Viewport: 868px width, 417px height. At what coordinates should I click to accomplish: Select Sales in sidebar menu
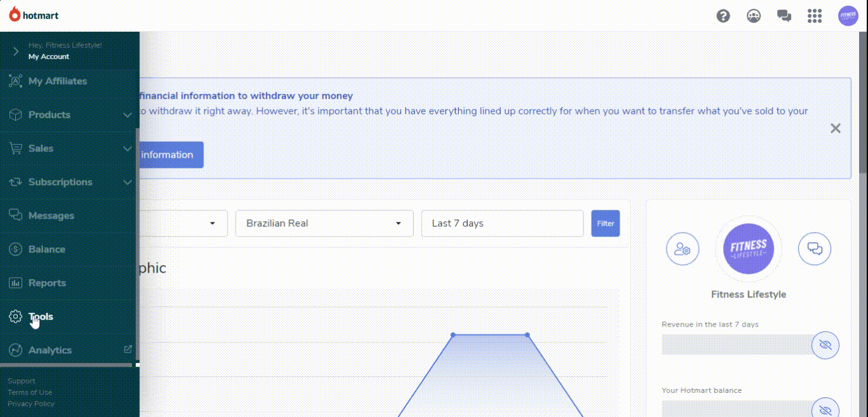coord(41,148)
